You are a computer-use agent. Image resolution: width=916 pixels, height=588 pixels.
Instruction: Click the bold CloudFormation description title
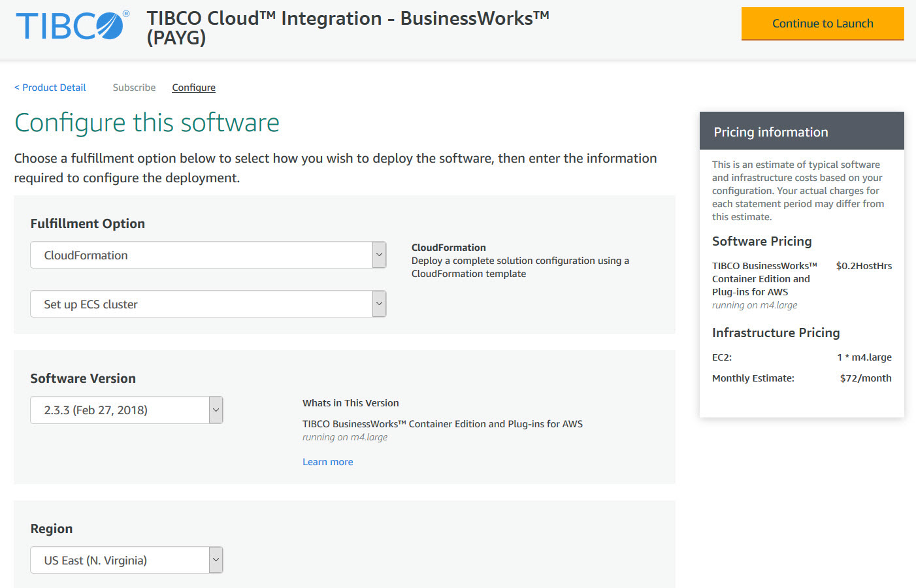pos(448,248)
